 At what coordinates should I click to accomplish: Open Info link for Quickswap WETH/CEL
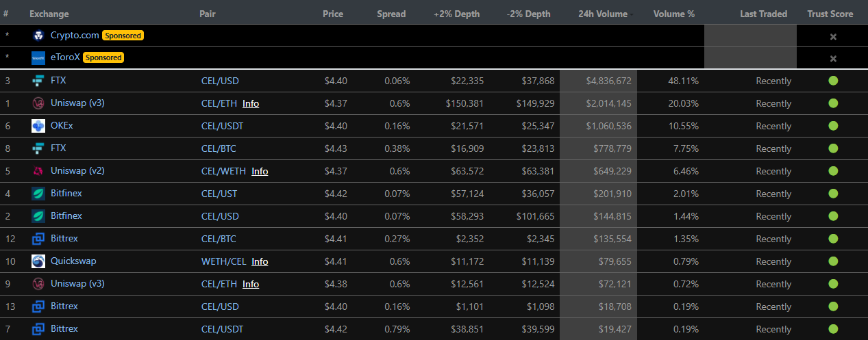tap(260, 261)
